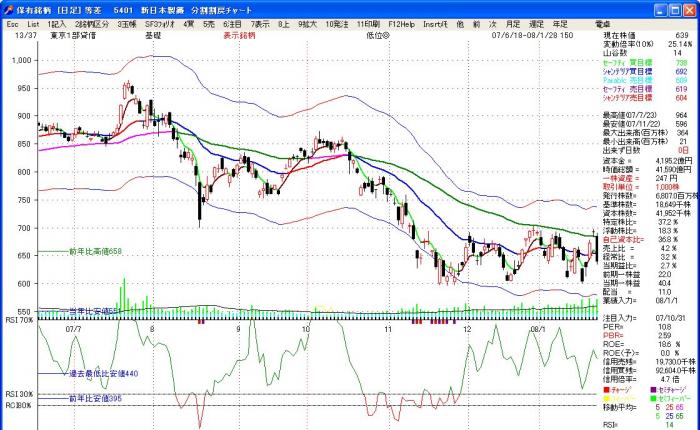Open the List menu item
Screen dimensions: 700x430
(x=33, y=22)
